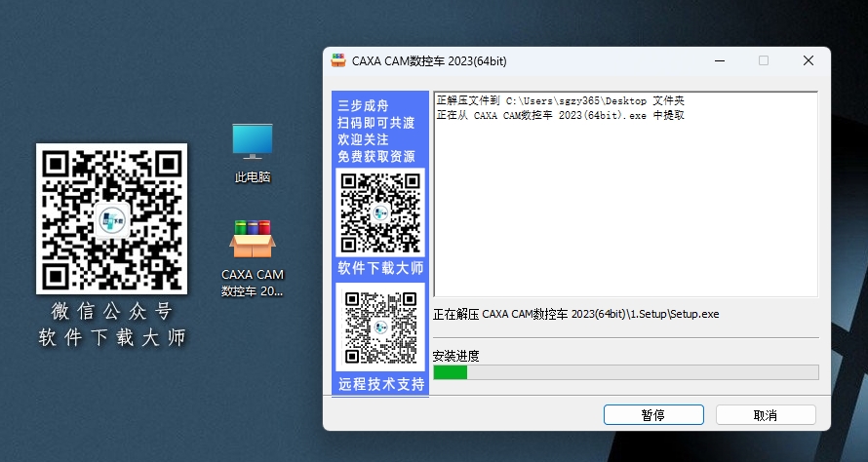Click the 暂停 (Pause) button
The width and height of the screenshot is (868, 462).
point(653,415)
